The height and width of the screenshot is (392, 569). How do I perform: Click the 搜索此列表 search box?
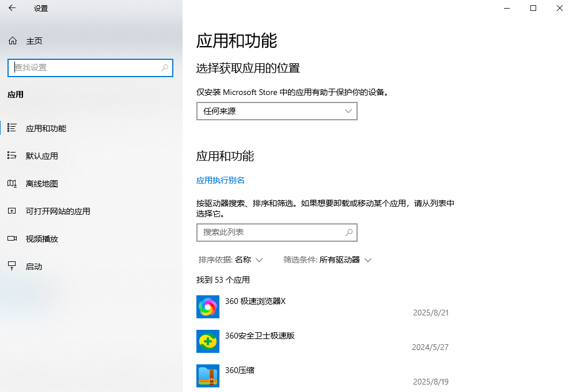click(276, 232)
